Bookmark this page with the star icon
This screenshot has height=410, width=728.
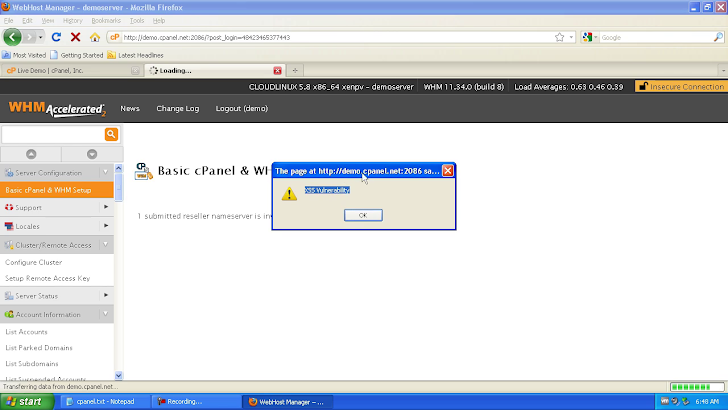click(x=559, y=37)
